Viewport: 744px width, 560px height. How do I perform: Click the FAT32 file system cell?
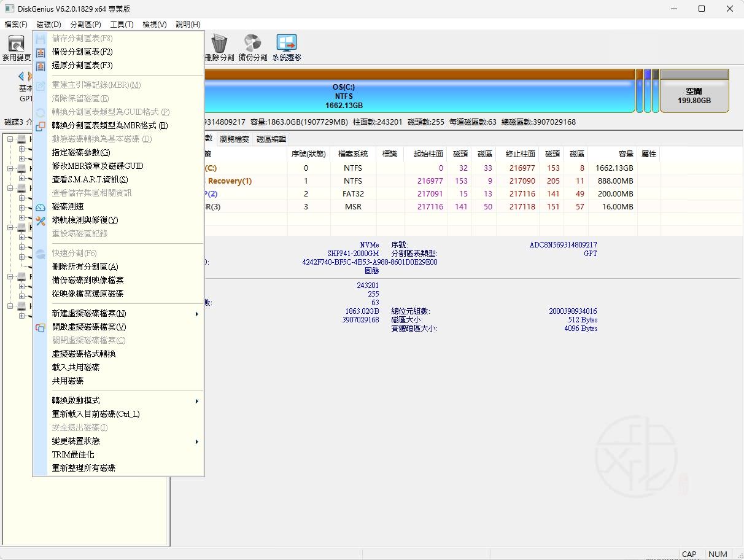tap(353, 194)
